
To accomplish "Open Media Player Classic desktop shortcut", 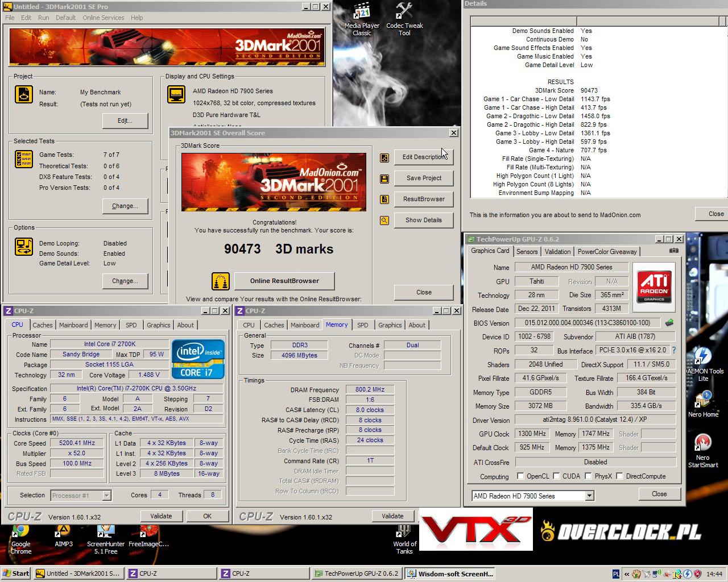I will coord(362,19).
